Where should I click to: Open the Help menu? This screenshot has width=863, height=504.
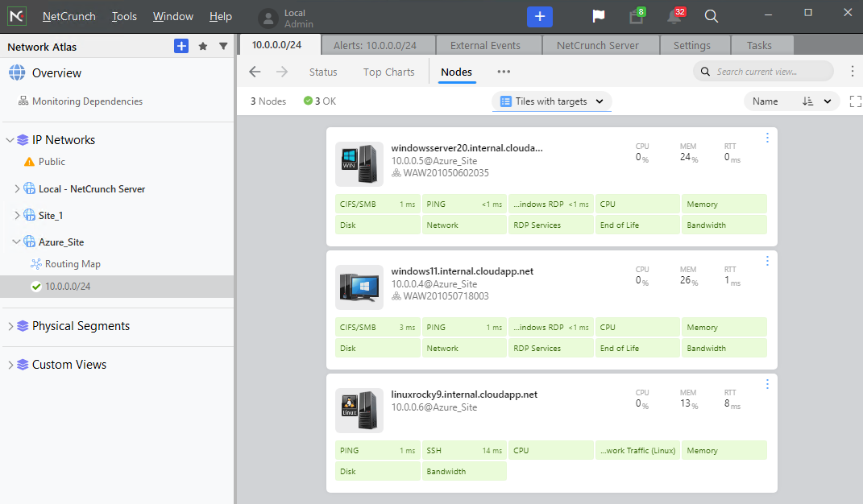(221, 17)
